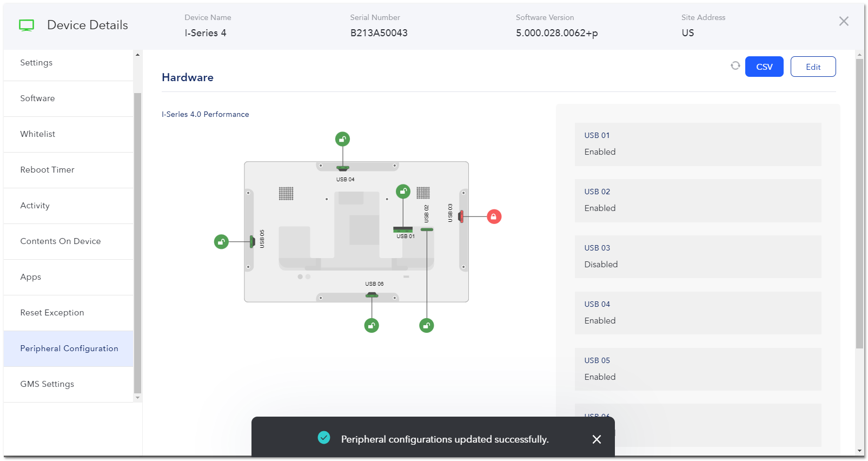Click the USB 05 port on device diagram
The height and width of the screenshot is (461, 868).
point(252,241)
